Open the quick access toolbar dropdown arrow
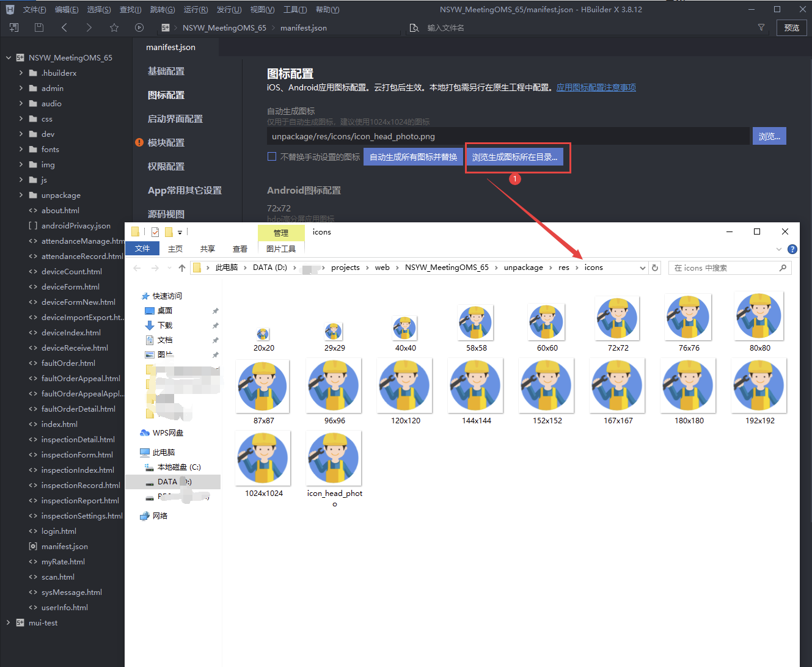 tap(180, 232)
